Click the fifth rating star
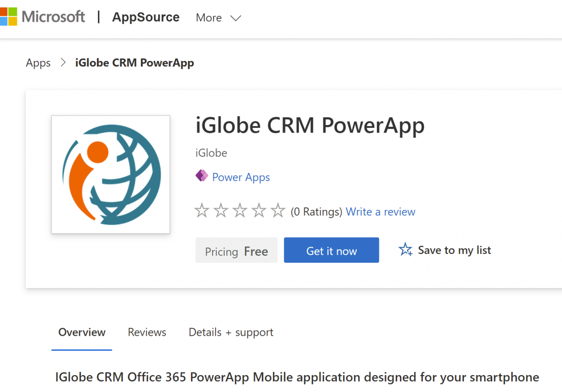Image resolution: width=562 pixels, height=392 pixels. click(x=278, y=211)
